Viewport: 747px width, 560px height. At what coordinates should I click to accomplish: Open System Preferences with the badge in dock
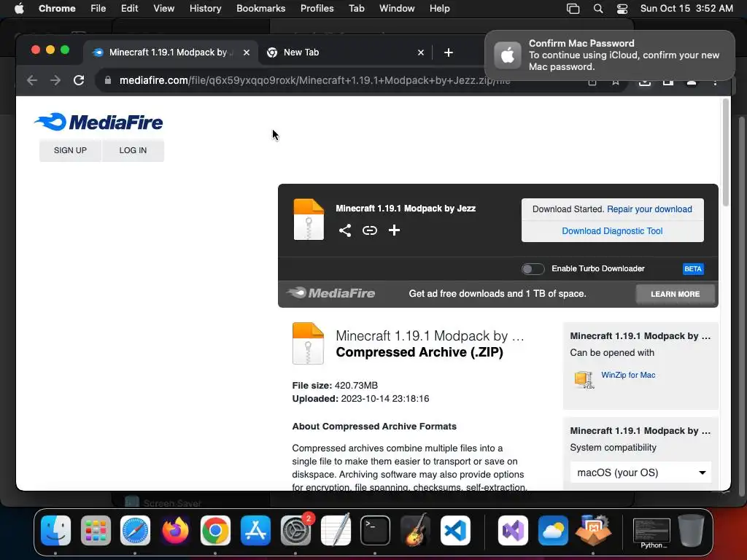click(295, 531)
